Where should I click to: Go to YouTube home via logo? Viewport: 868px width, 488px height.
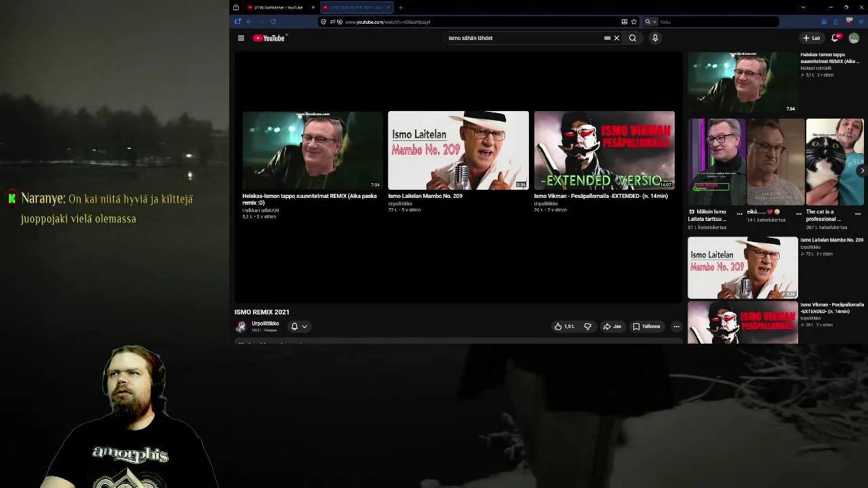[x=269, y=38]
